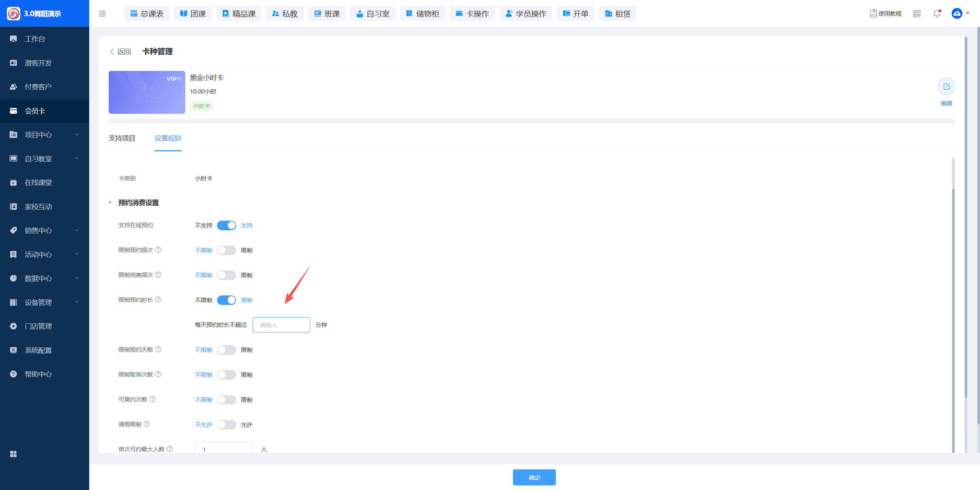980x490 pixels.
Task: Switch to the 支持项目 tab
Action: (x=122, y=138)
